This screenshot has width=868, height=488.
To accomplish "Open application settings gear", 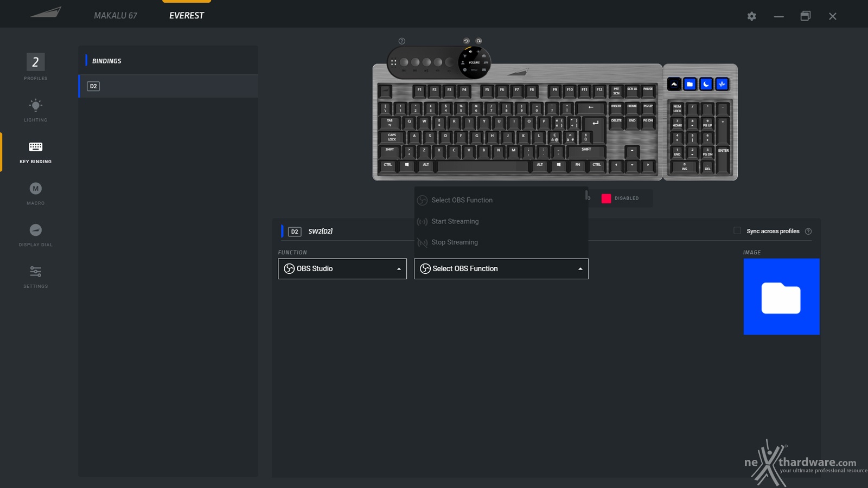I will pyautogui.click(x=751, y=16).
